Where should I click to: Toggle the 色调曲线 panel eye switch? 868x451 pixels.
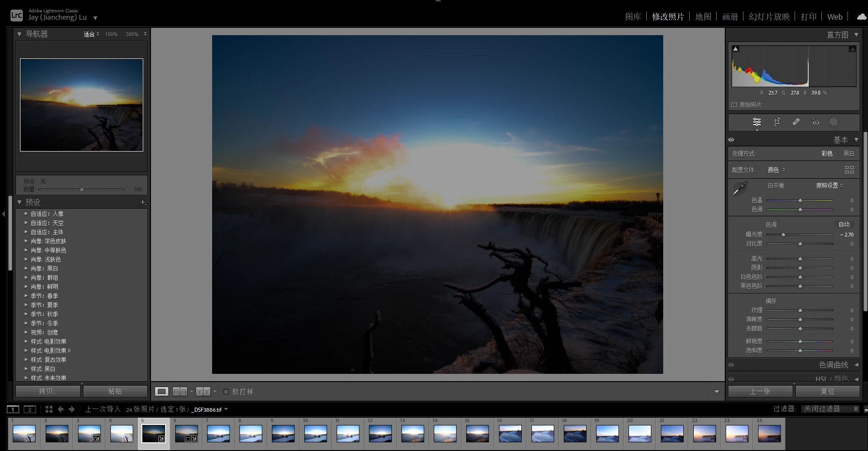click(x=731, y=365)
